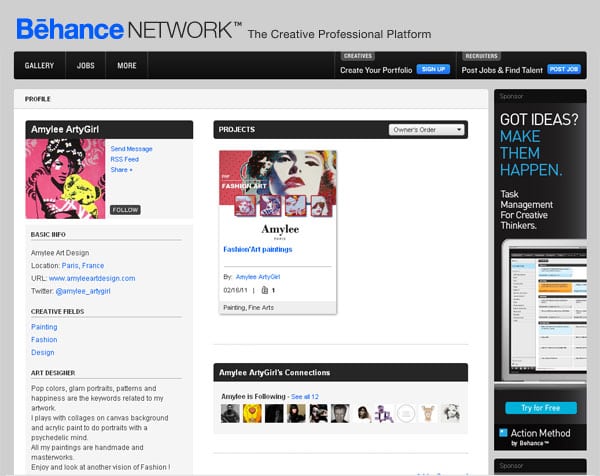Screen dimensions: 600x476
Task: Click the 'Painting, Fine Arts' project category text
Action: pos(248,308)
